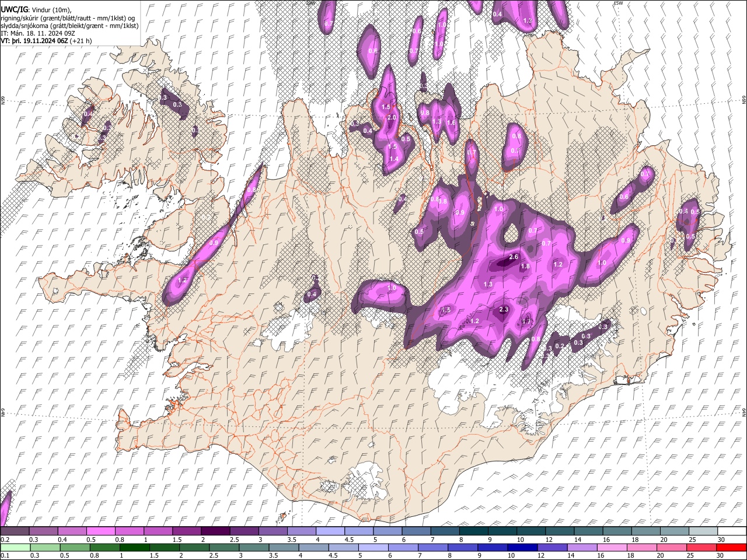
Task: Click the 'rigning/skúrir' legend description line
Action: tap(69, 17)
